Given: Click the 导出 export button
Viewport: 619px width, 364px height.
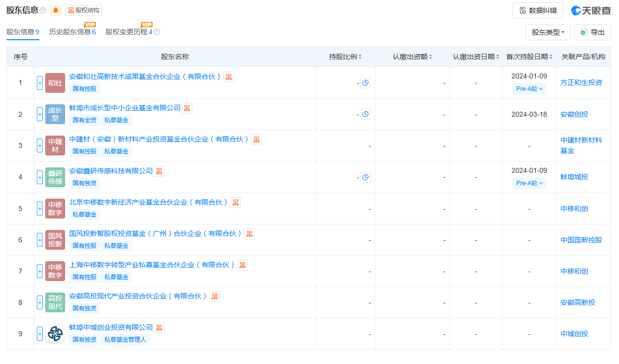Looking at the screenshot, I should [593, 32].
